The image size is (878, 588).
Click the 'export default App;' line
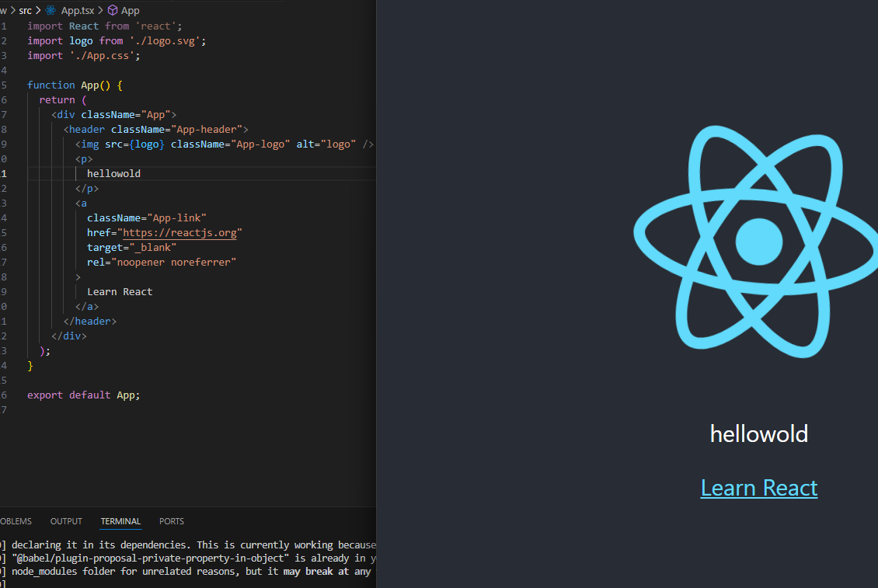[x=83, y=395]
